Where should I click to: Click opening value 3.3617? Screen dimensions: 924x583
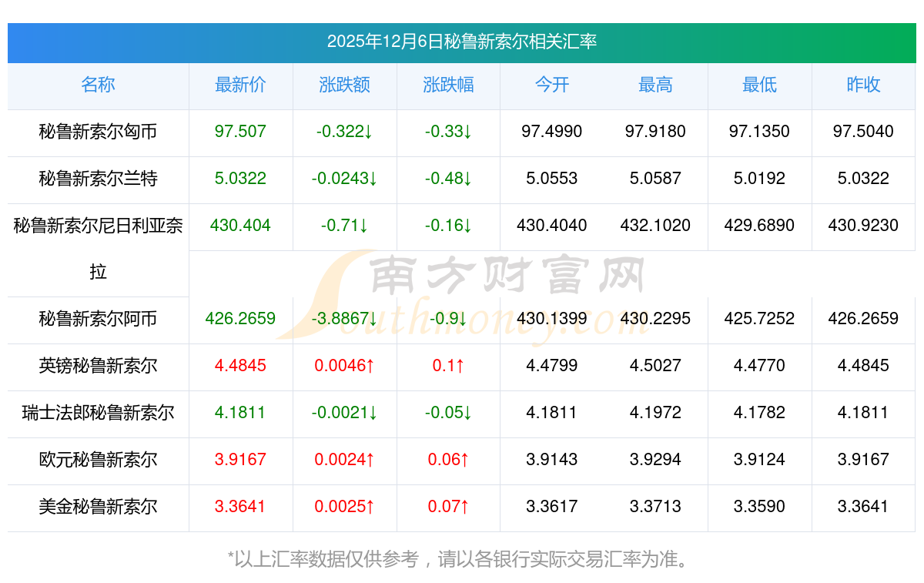coord(552,507)
